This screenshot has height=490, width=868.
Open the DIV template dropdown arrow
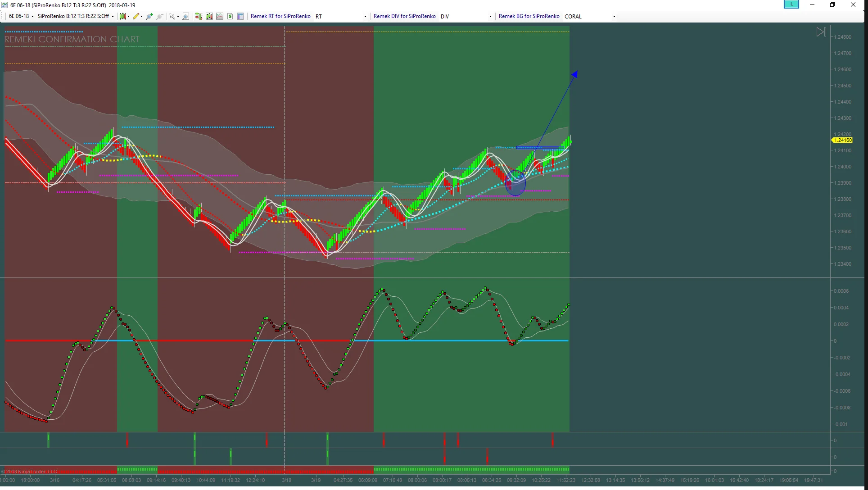490,17
